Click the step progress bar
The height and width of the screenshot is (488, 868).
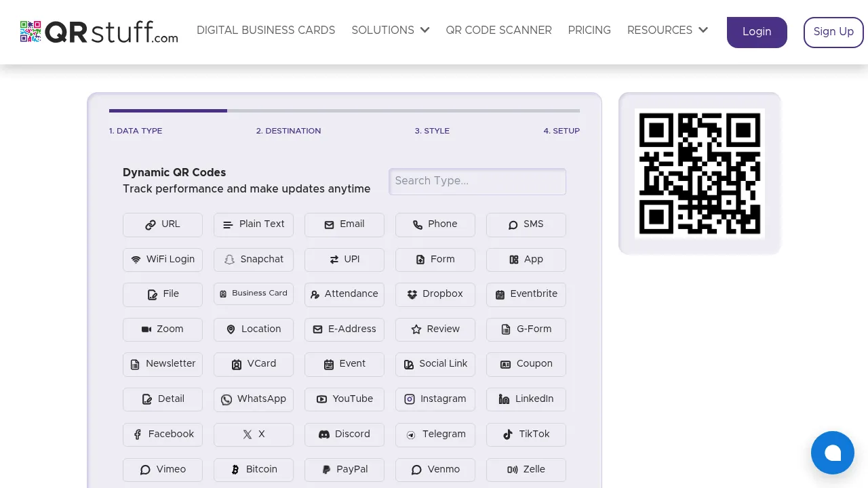344,110
